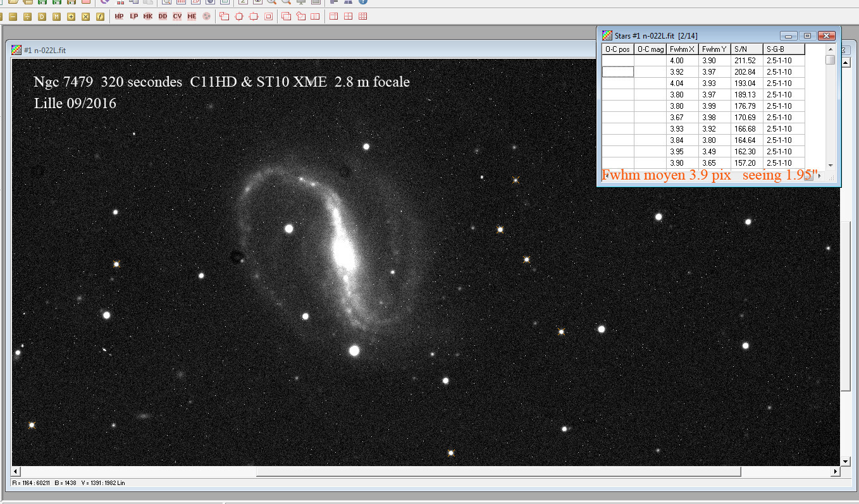Click the focused O-C pos cell with dotted outline
The width and height of the screenshot is (859, 504).
coord(617,72)
